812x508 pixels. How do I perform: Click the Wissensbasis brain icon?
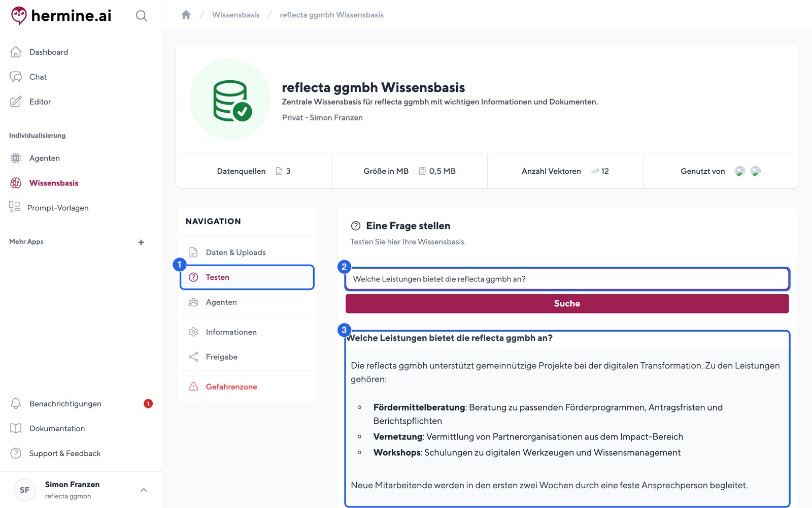16,183
